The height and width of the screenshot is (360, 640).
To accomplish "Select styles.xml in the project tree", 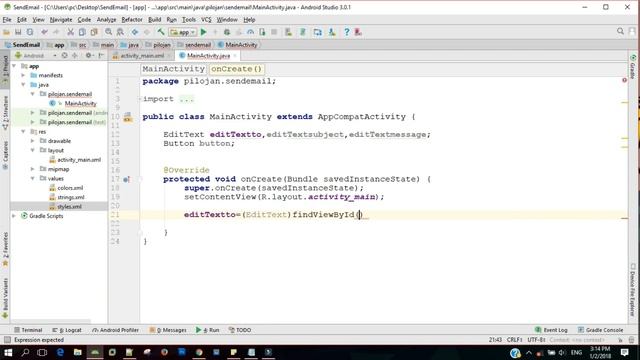I will tap(69, 207).
